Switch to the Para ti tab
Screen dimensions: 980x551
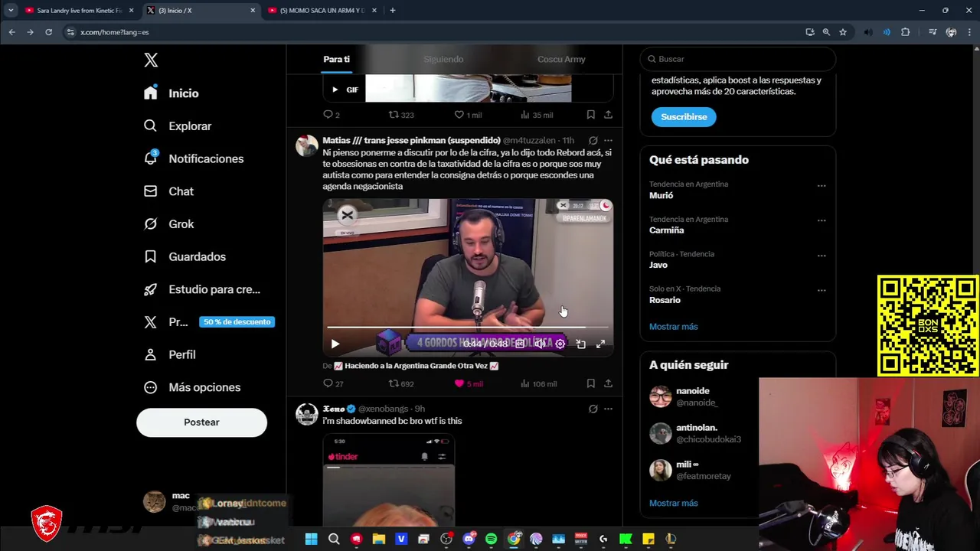click(x=336, y=59)
